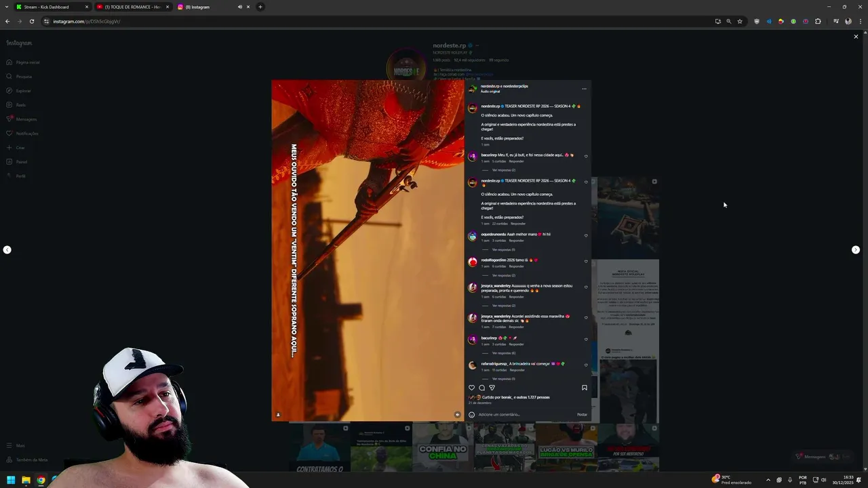
Task: Open post options three-dots menu
Action: coord(584,89)
